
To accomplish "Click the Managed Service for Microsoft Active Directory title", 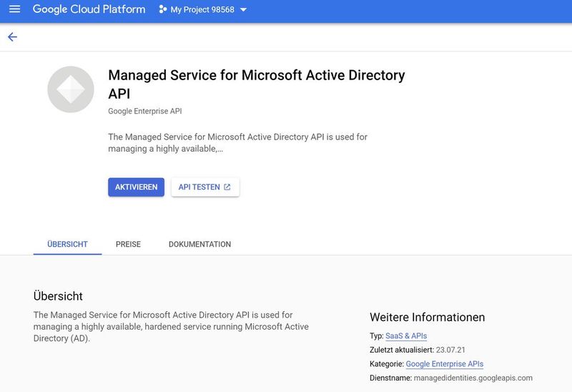I will click(257, 84).
